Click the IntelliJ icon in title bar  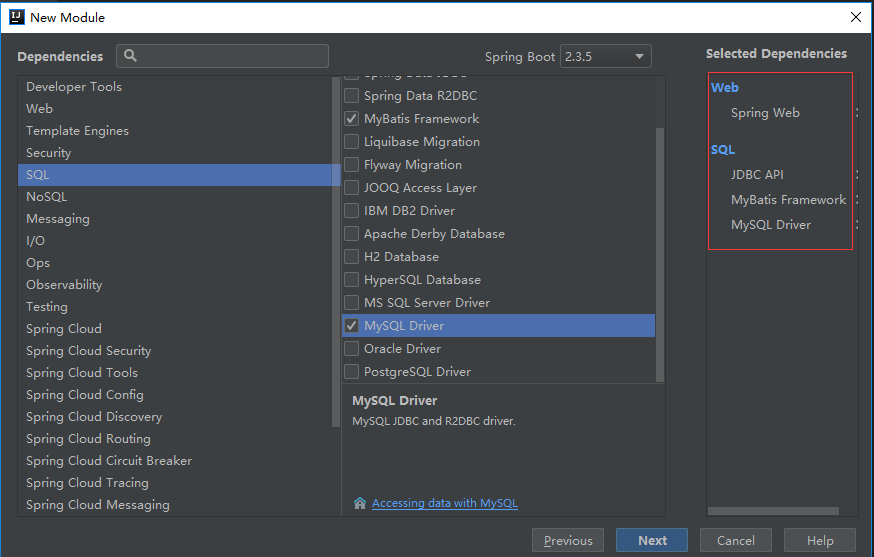[x=17, y=17]
